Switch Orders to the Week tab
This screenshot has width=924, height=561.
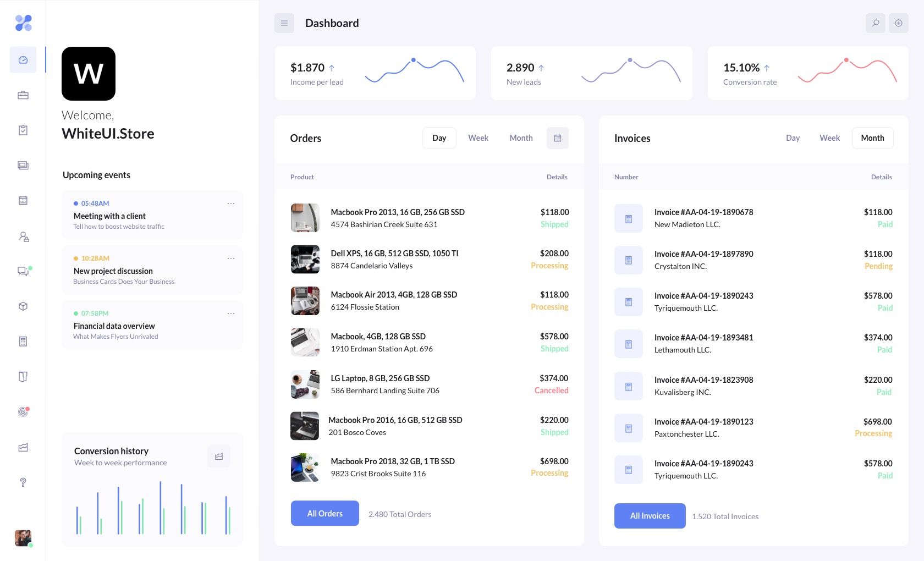pyautogui.click(x=479, y=138)
